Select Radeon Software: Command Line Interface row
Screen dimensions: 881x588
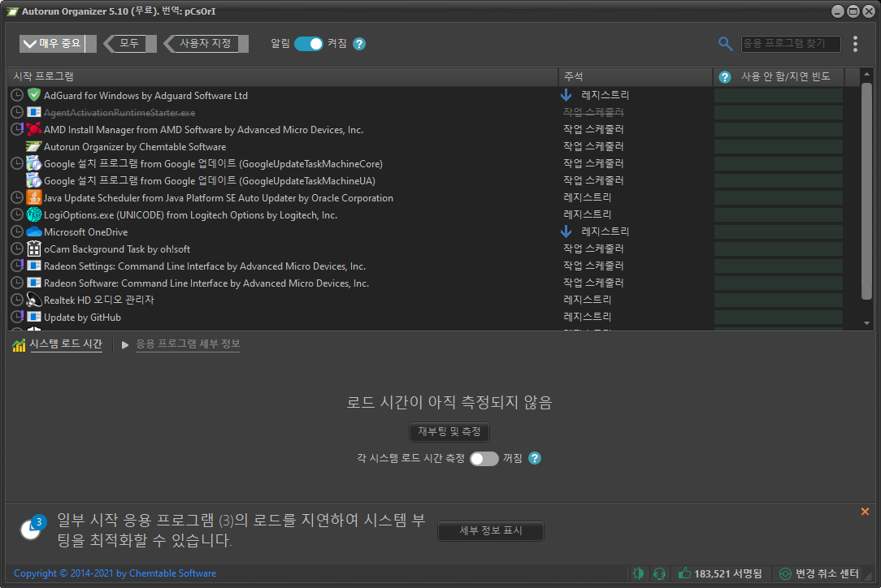427,283
